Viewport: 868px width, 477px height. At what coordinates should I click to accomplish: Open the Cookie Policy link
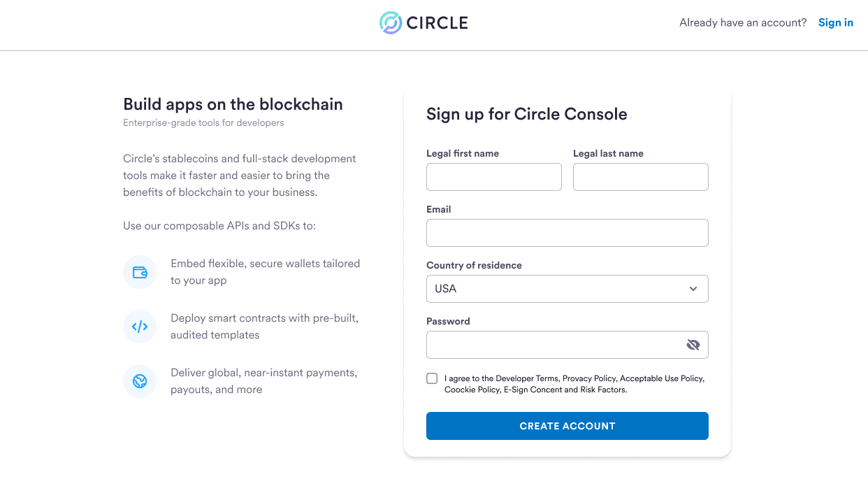(472, 390)
